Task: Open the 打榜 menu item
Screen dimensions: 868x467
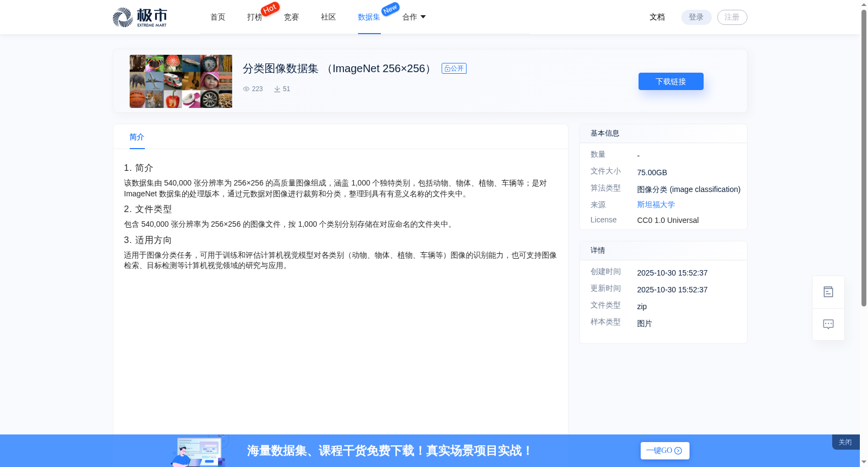Action: click(254, 17)
